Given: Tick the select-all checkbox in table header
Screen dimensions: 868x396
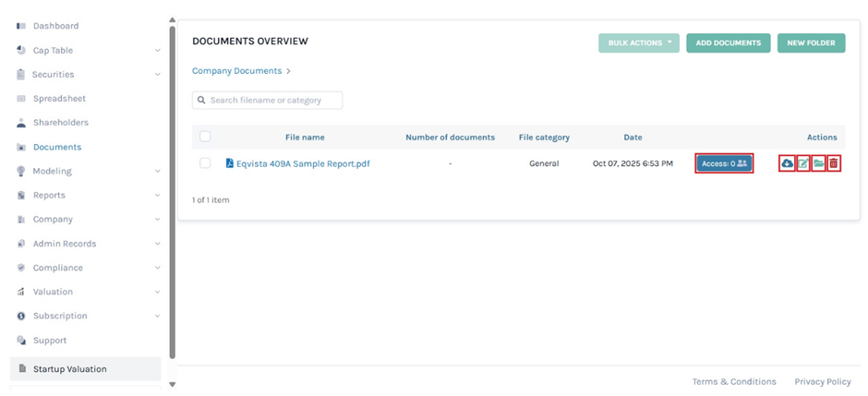Looking at the screenshot, I should pos(205,137).
